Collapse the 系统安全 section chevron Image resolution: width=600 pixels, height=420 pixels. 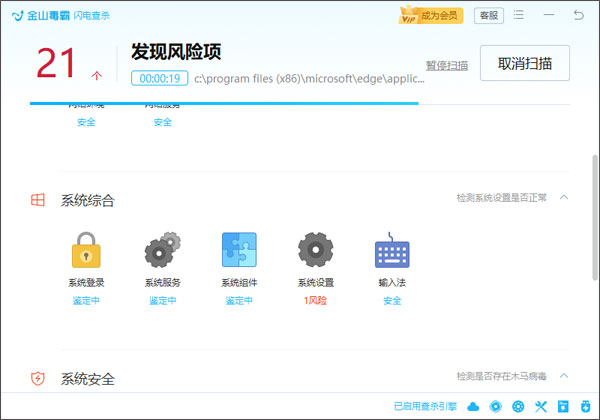tap(564, 376)
